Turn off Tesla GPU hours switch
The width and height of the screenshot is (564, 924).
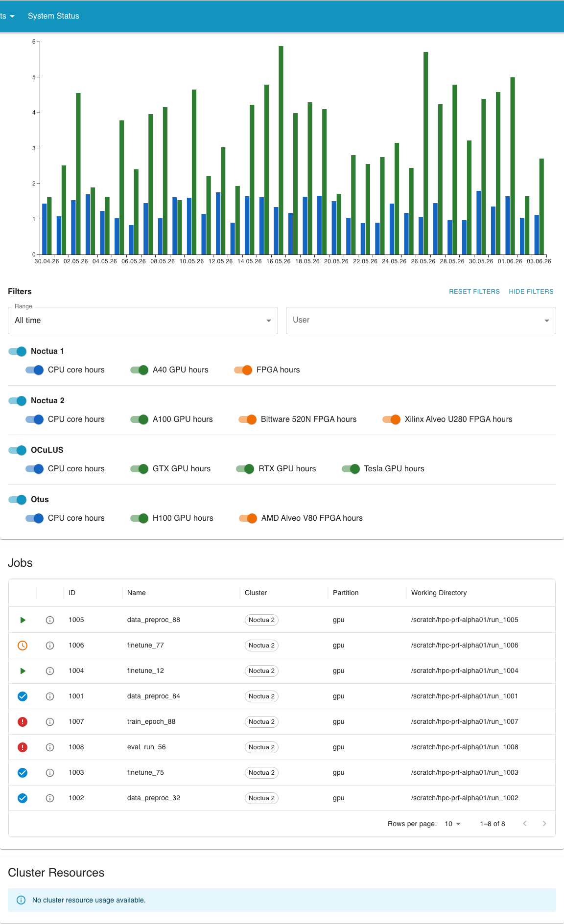coord(351,469)
